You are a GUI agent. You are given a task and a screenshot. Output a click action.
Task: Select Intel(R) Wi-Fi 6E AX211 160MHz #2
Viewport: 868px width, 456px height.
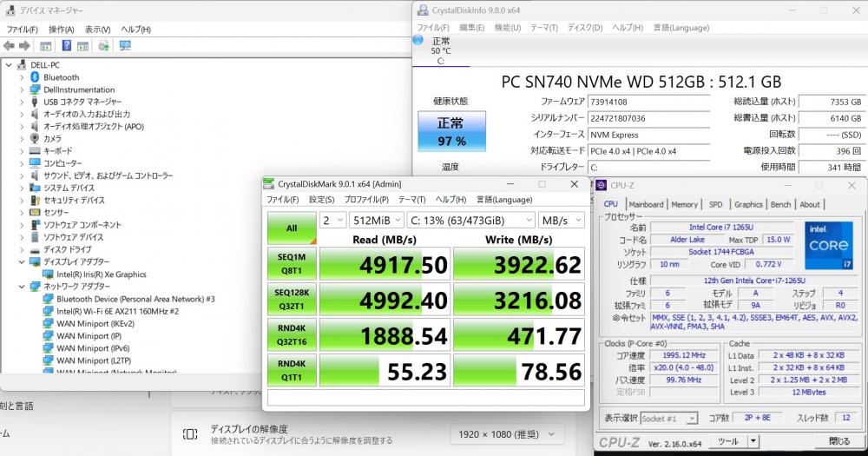(x=117, y=312)
